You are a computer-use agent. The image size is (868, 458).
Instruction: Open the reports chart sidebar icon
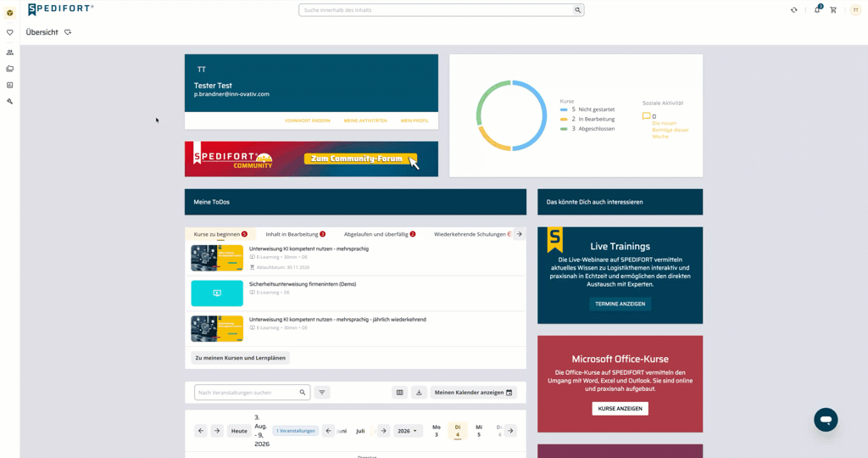[x=9, y=85]
